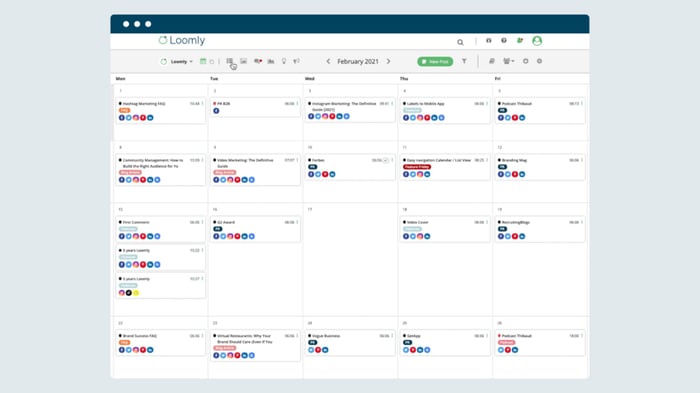
Task: Switch to calendar view icon
Action: [203, 61]
